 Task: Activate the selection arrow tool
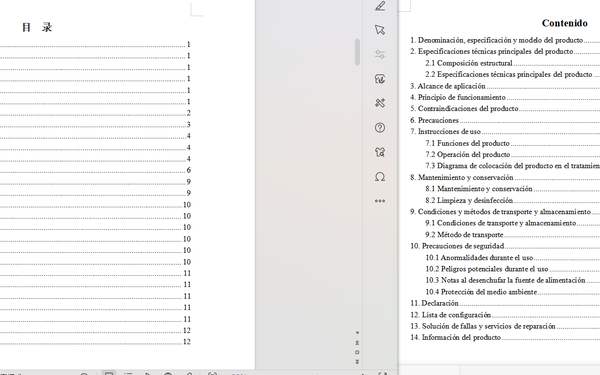tap(380, 30)
